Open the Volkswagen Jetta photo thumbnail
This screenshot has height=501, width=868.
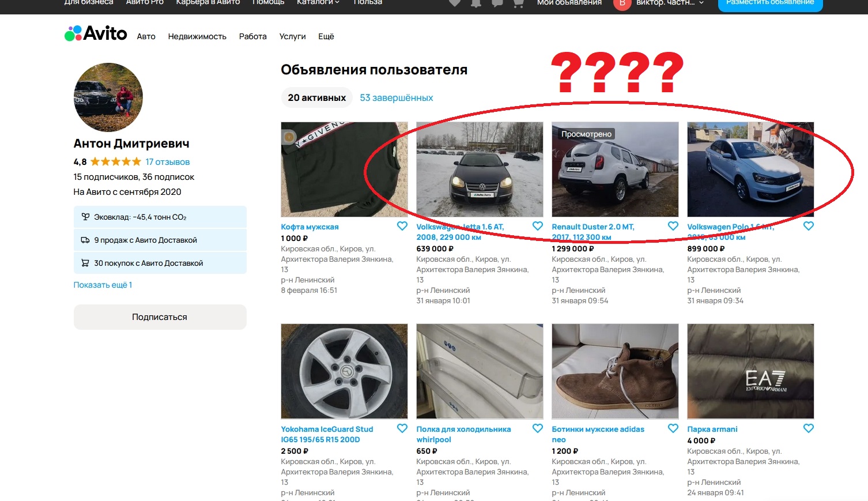pos(480,169)
